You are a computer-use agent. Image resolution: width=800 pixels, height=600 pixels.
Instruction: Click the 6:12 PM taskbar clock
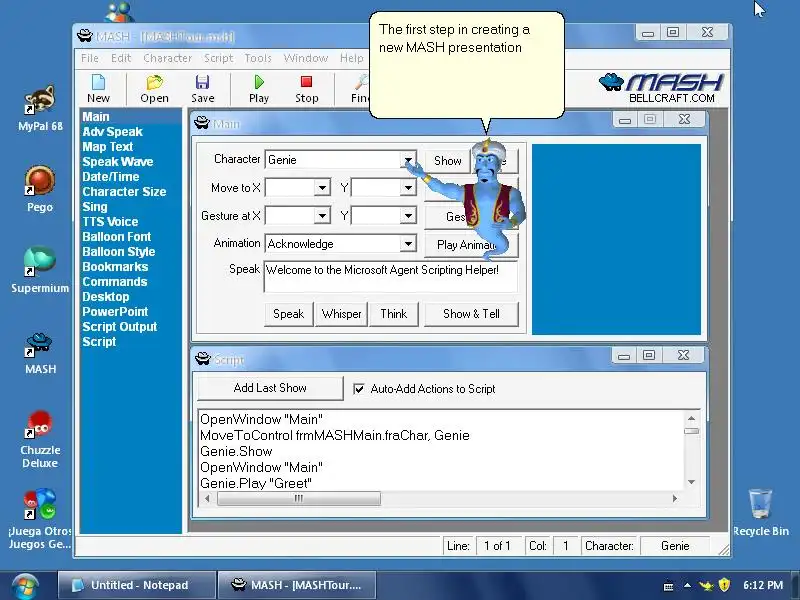pyautogui.click(x=763, y=585)
